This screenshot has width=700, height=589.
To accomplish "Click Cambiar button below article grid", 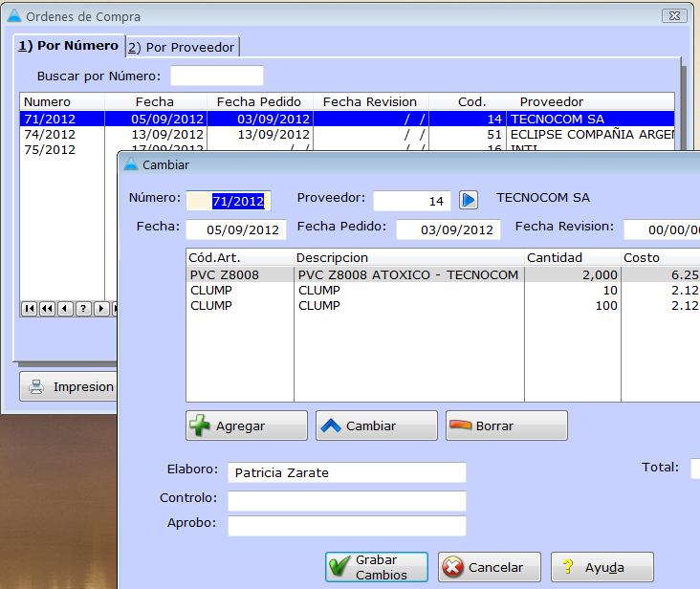I will pos(377,425).
